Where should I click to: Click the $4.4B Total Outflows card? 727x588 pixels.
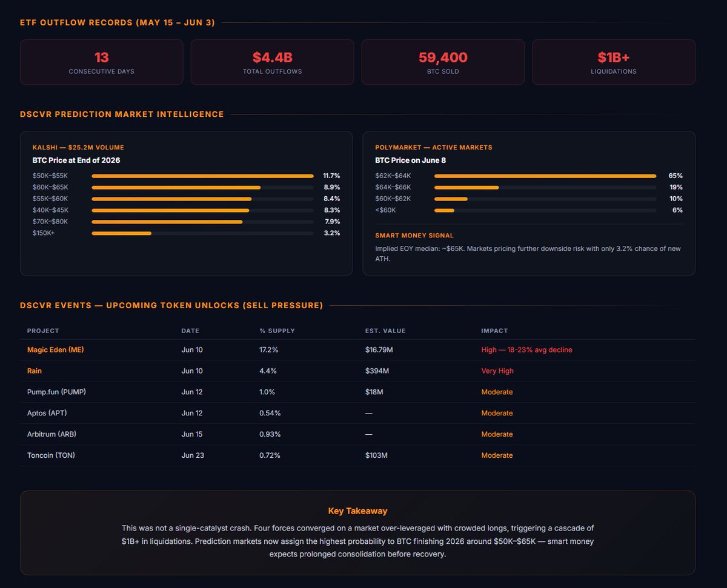[272, 62]
